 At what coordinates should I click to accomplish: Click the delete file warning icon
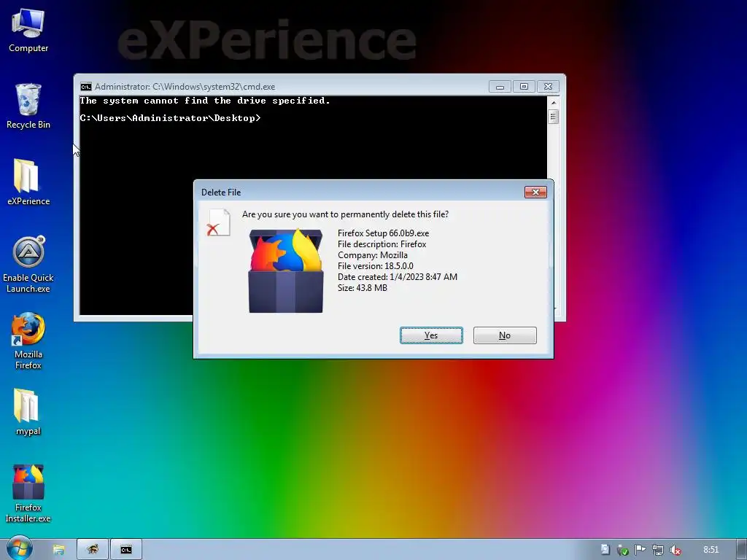tap(219, 222)
